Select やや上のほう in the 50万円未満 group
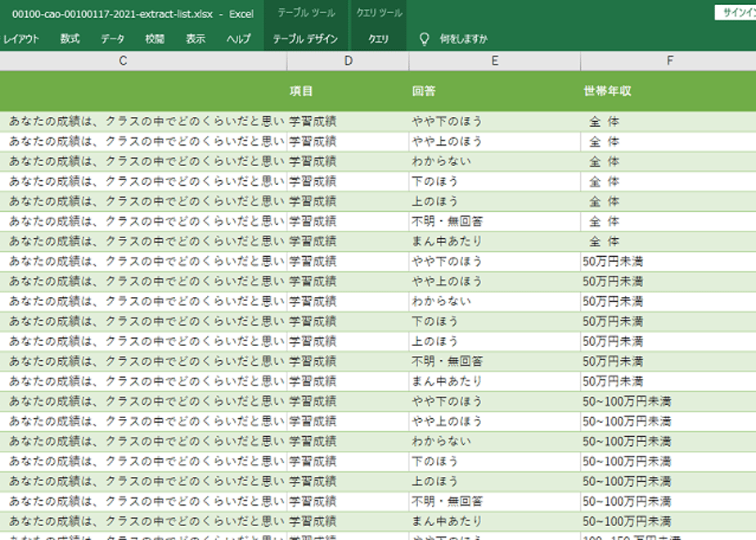Viewport: 756px width, 540px height. click(x=495, y=281)
